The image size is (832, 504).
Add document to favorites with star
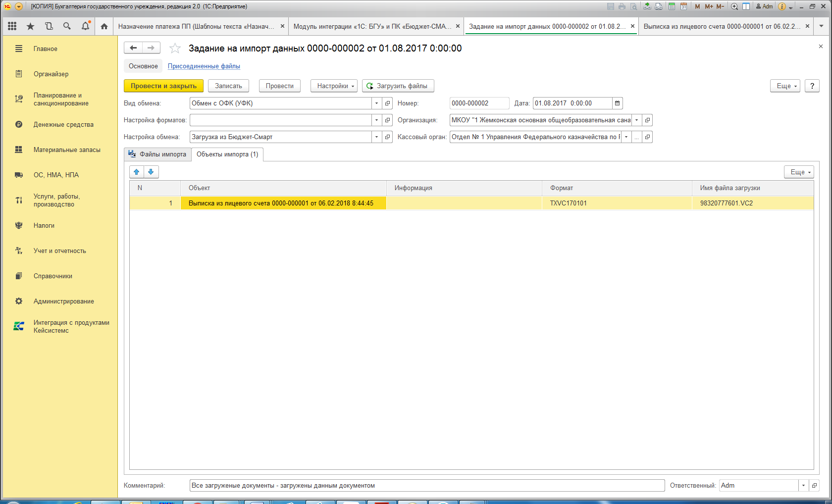tap(175, 48)
